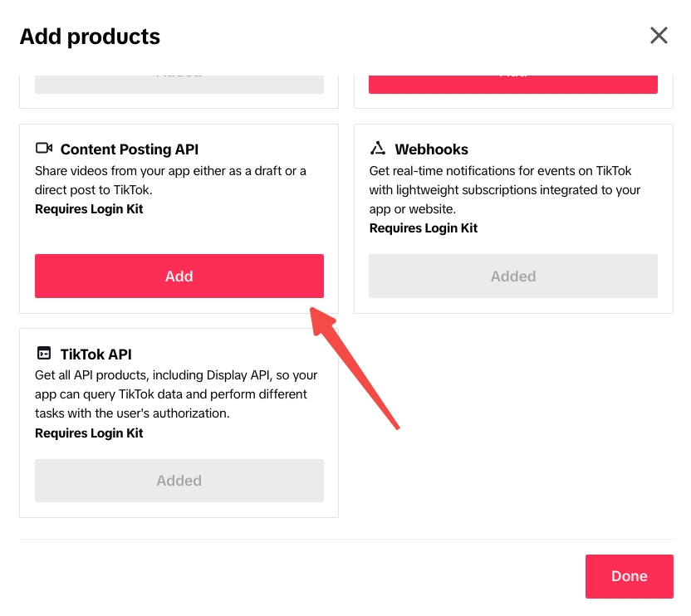Viewport: 691px width, 616px height.
Task: Click 'Requires Login Kit' under TikTok API
Action: point(89,433)
